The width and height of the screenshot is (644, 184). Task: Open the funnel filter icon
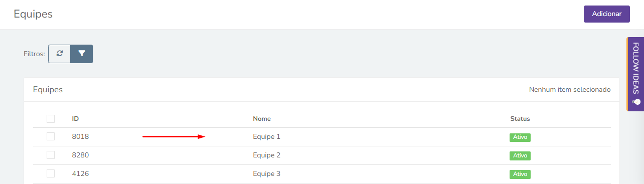tap(82, 54)
